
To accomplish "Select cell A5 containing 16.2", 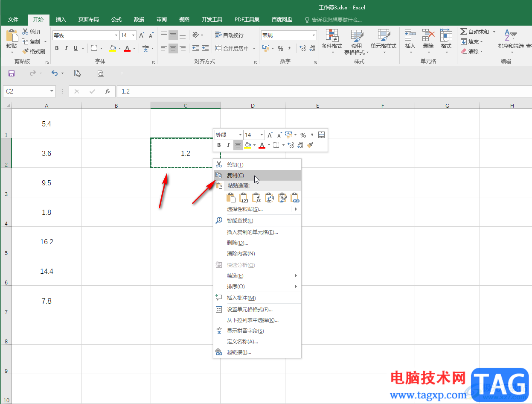I will tap(47, 242).
